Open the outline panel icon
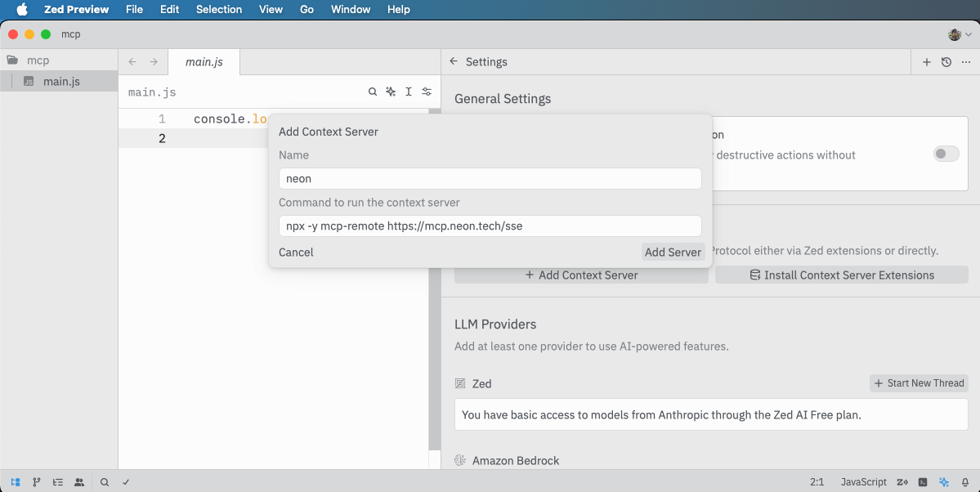 pos(58,482)
